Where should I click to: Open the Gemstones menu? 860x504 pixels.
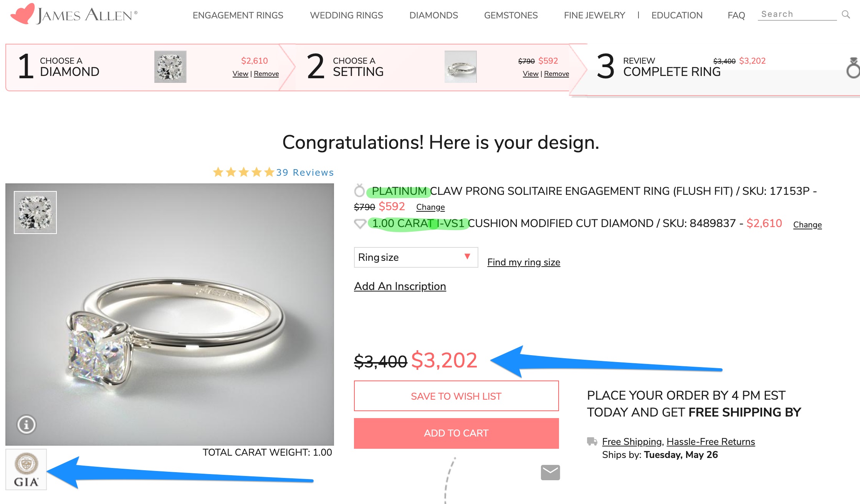[x=511, y=15]
